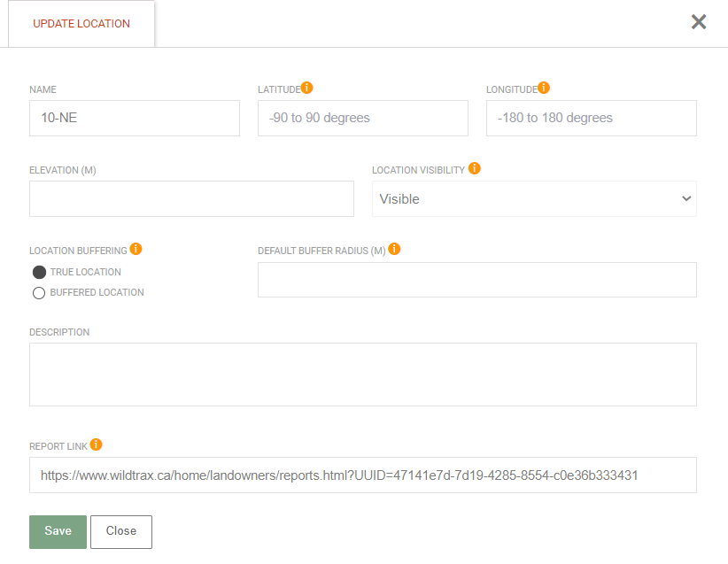The height and width of the screenshot is (564, 728).
Task: Click the Location Buffering info icon
Action: click(136, 249)
